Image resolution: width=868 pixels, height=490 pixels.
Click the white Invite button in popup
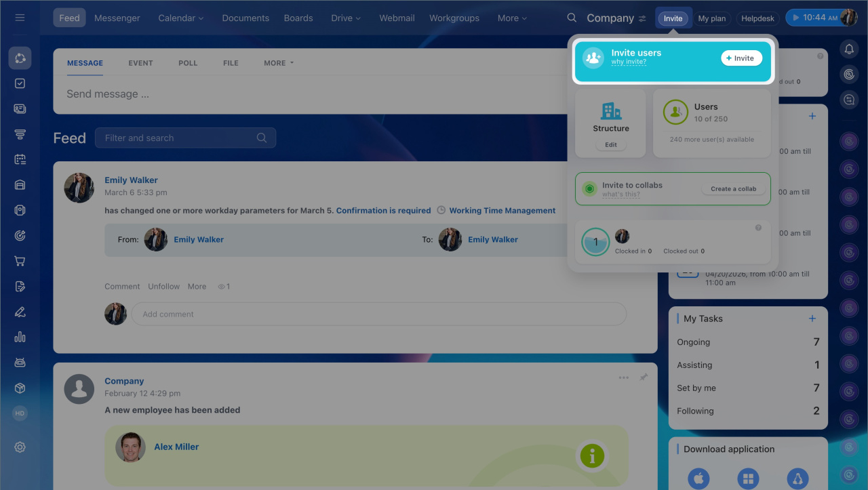[x=741, y=58]
